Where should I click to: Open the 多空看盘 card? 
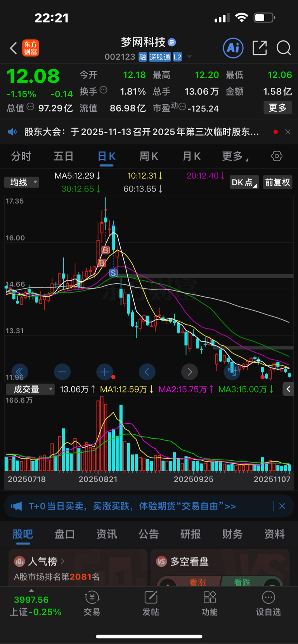220,567
